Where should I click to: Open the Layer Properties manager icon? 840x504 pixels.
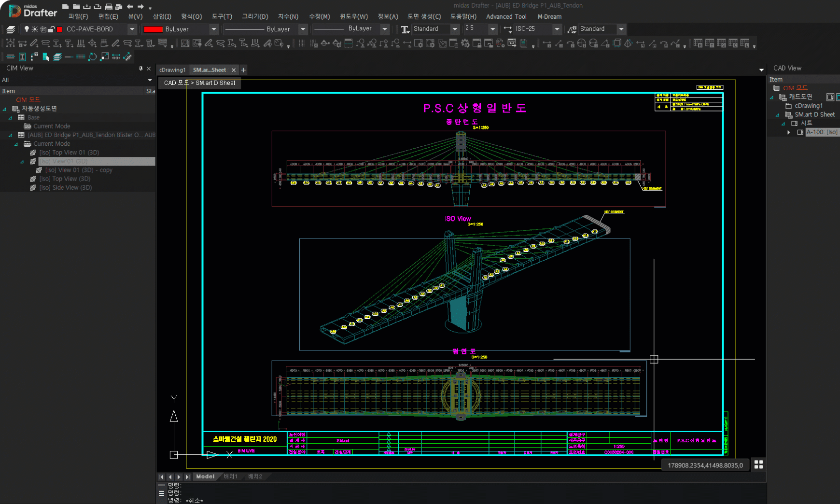tap(11, 29)
